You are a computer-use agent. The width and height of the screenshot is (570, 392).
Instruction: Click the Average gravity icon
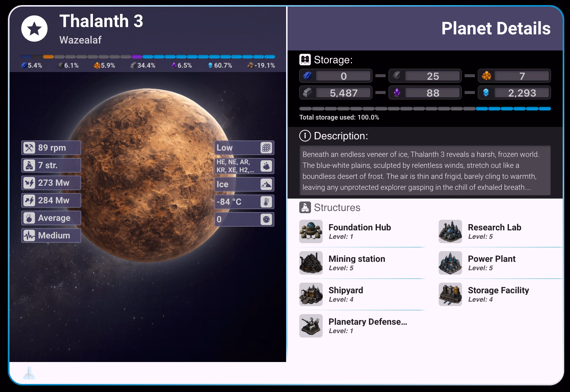pyautogui.click(x=29, y=218)
